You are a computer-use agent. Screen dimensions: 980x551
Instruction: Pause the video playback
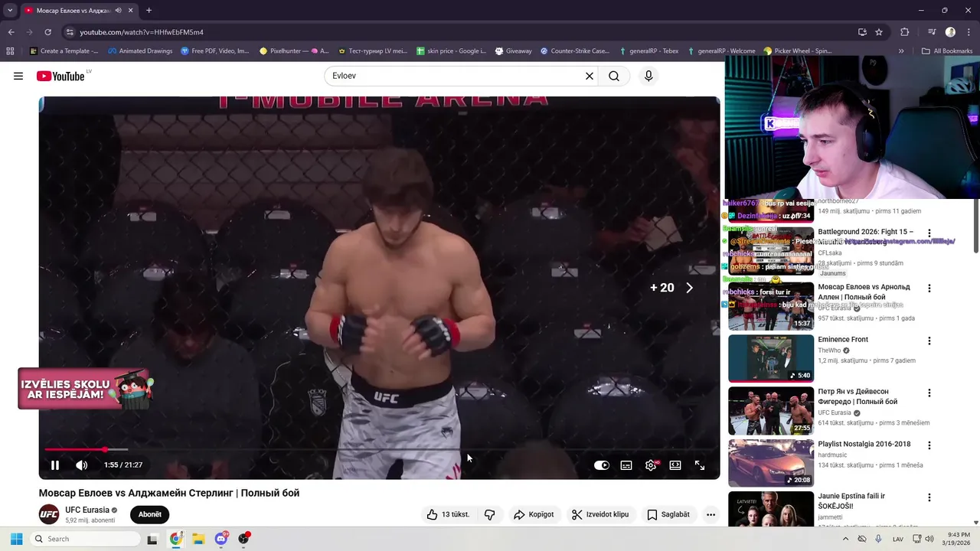55,465
